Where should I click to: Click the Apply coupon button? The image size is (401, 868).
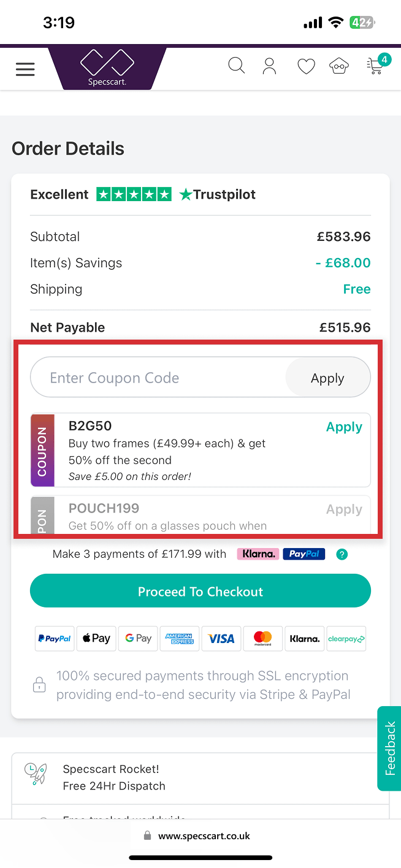[327, 378]
